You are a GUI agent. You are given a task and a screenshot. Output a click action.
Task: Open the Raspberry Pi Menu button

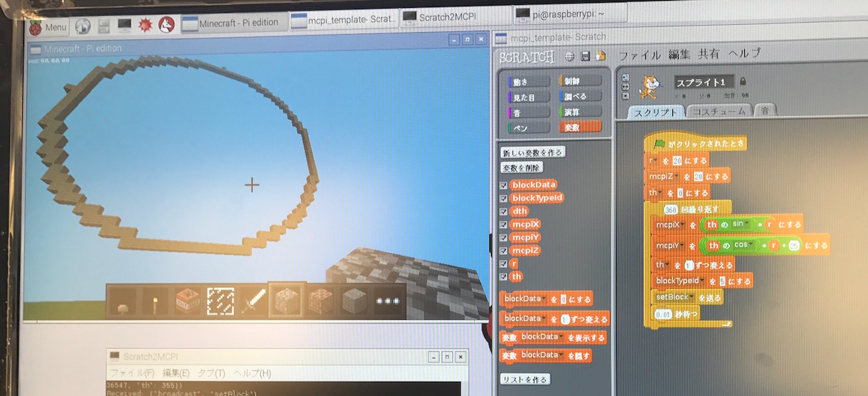click(x=48, y=27)
